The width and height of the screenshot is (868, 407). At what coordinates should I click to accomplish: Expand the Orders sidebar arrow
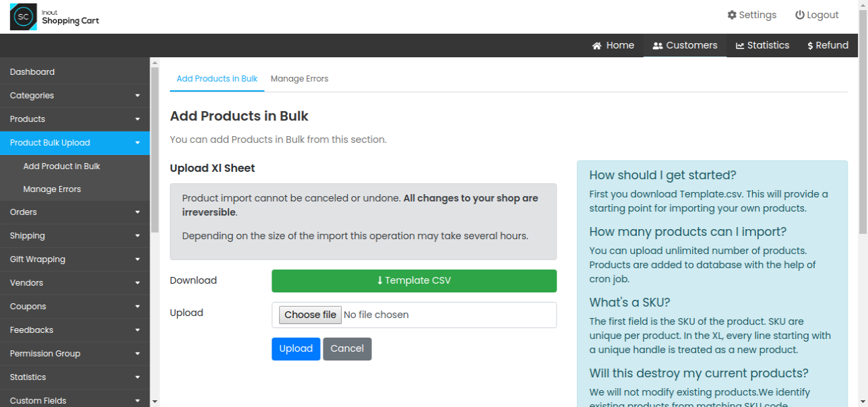[x=137, y=212]
